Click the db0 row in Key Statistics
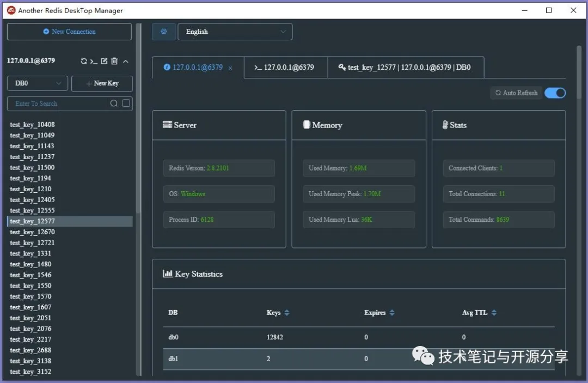This screenshot has height=383, width=588. click(x=359, y=337)
